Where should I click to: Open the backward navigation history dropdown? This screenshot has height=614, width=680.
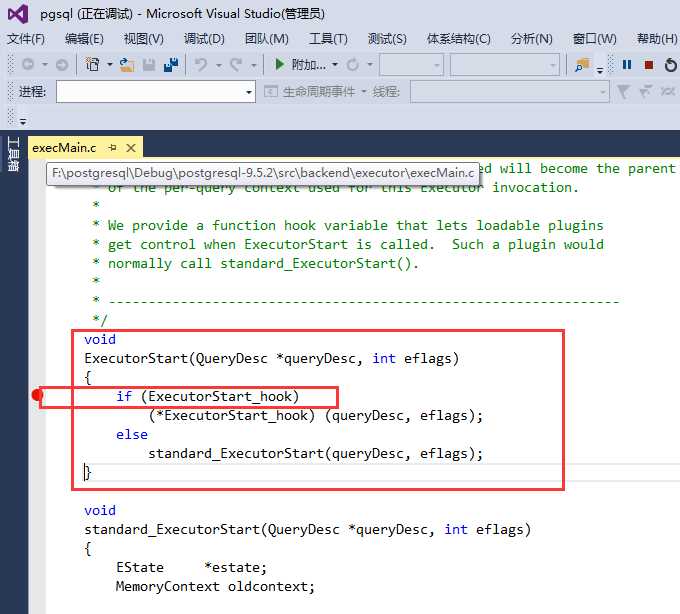click(45, 65)
